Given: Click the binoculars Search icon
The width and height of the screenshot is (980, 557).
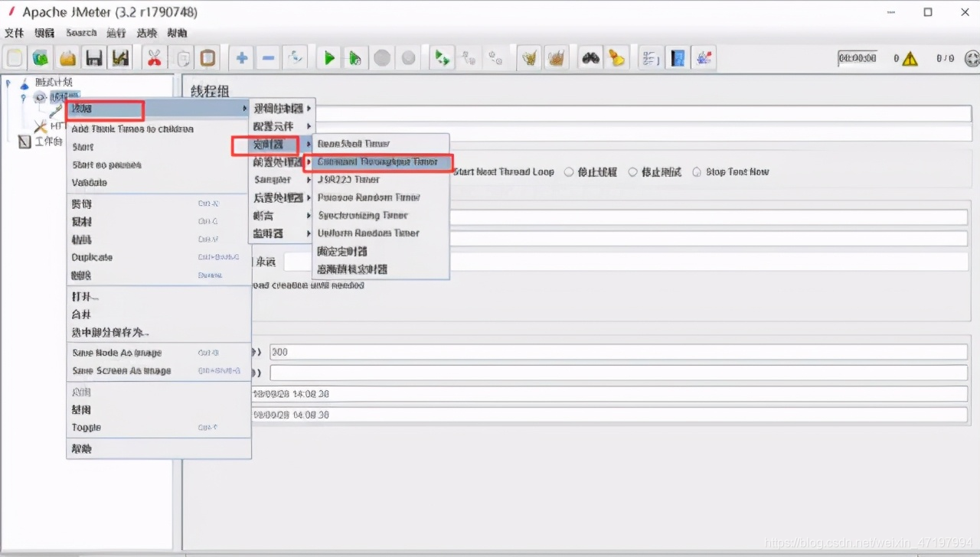Looking at the screenshot, I should (590, 57).
